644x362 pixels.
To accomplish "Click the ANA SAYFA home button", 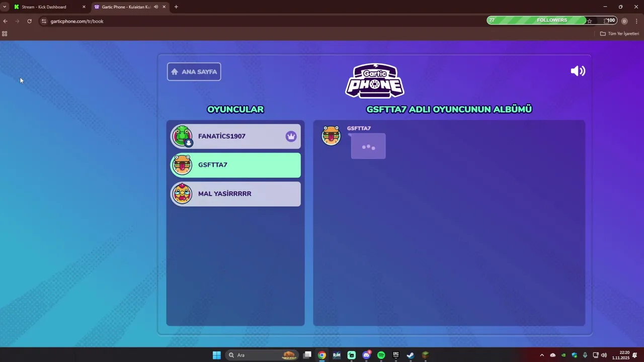I will [194, 71].
